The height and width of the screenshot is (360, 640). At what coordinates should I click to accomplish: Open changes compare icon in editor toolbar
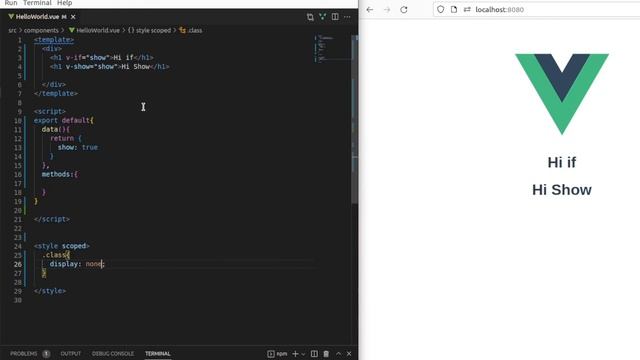point(310,17)
